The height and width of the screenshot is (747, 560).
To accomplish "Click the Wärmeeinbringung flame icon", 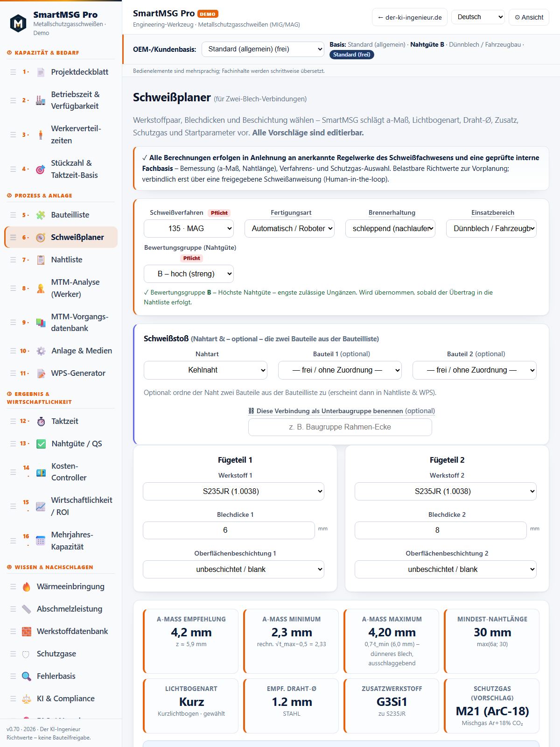I will [27, 586].
